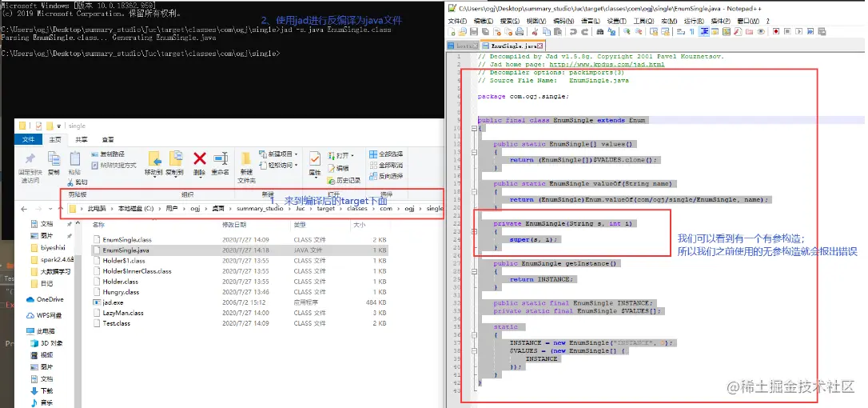
Task: Open 搜索(S) menu in Notepad++
Action: tap(510, 21)
